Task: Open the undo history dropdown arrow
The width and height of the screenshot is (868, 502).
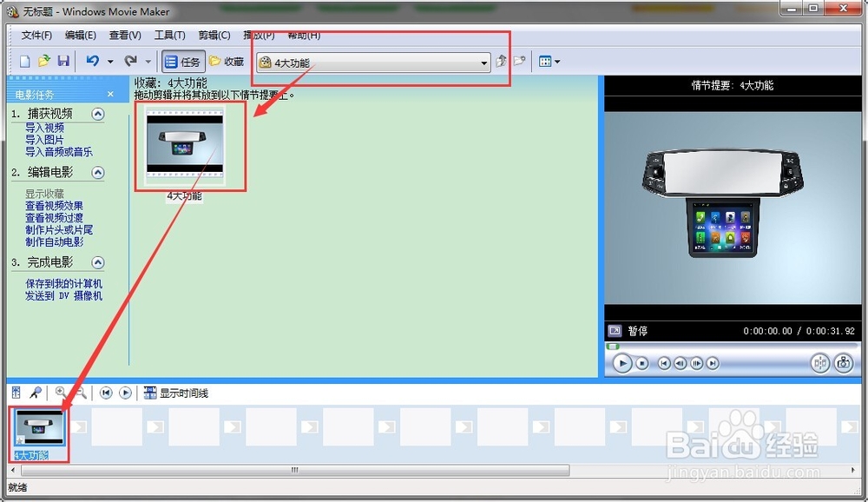Action: click(x=110, y=62)
